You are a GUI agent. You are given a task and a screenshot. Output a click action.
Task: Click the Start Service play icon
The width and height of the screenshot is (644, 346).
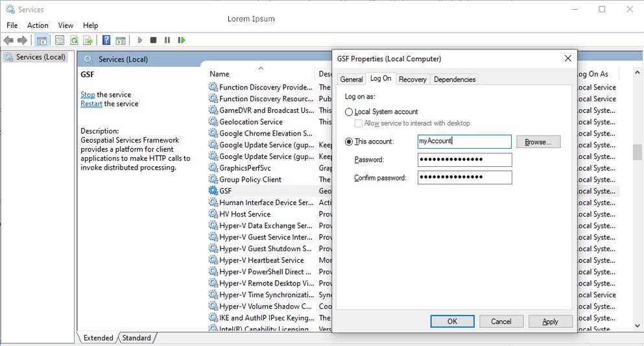coord(139,40)
